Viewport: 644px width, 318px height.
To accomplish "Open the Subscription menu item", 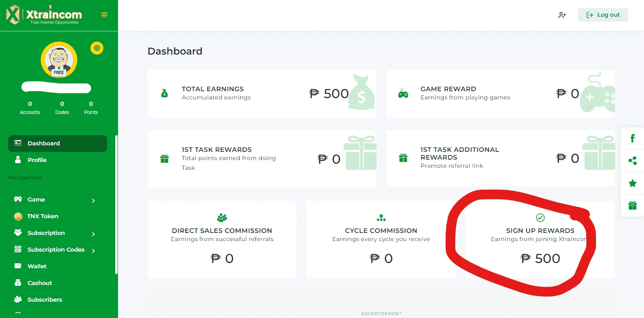I will click(46, 233).
